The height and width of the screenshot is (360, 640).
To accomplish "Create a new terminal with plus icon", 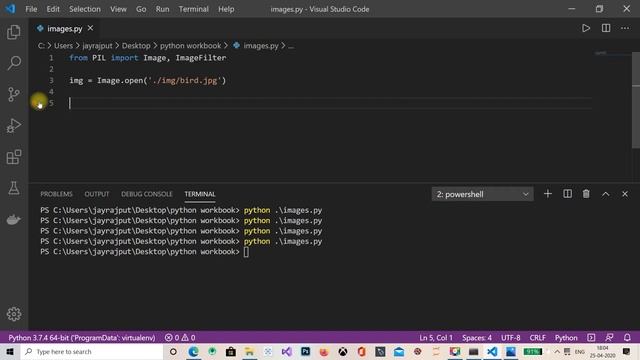I will pos(548,194).
